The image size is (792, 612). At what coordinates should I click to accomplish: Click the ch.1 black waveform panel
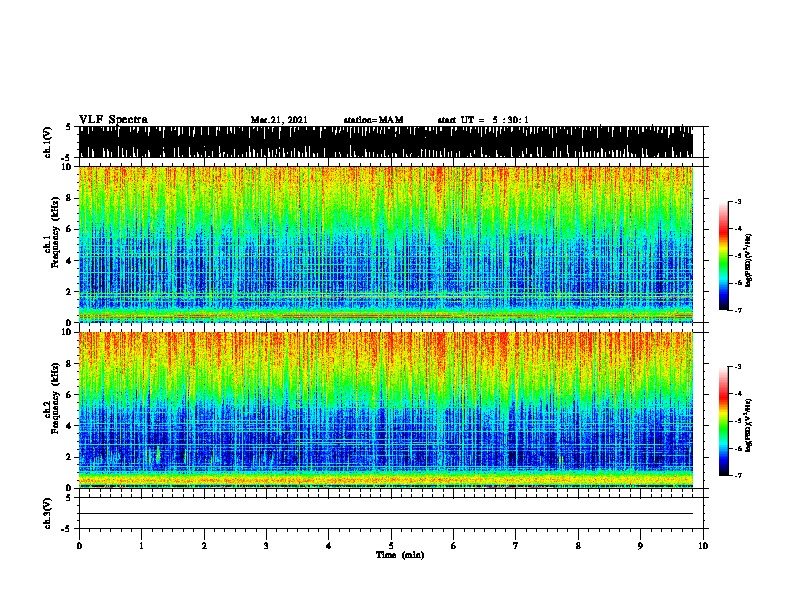[386, 142]
